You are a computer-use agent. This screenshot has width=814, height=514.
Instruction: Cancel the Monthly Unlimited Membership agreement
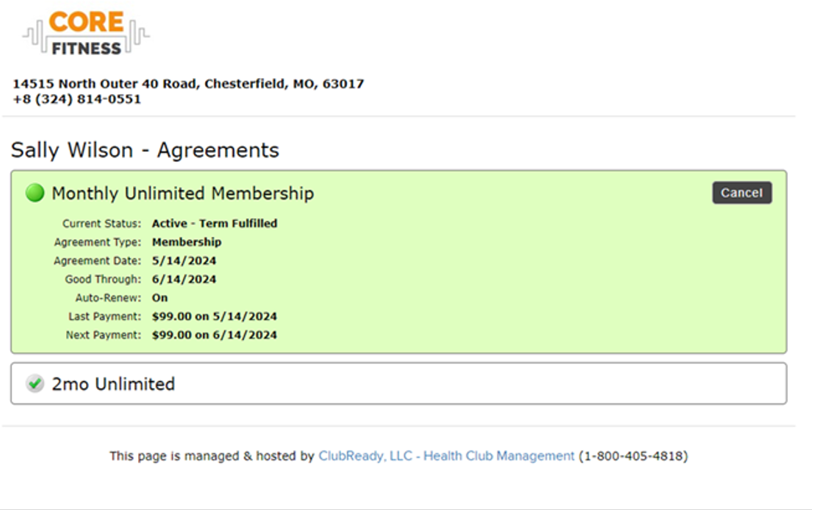click(x=742, y=193)
